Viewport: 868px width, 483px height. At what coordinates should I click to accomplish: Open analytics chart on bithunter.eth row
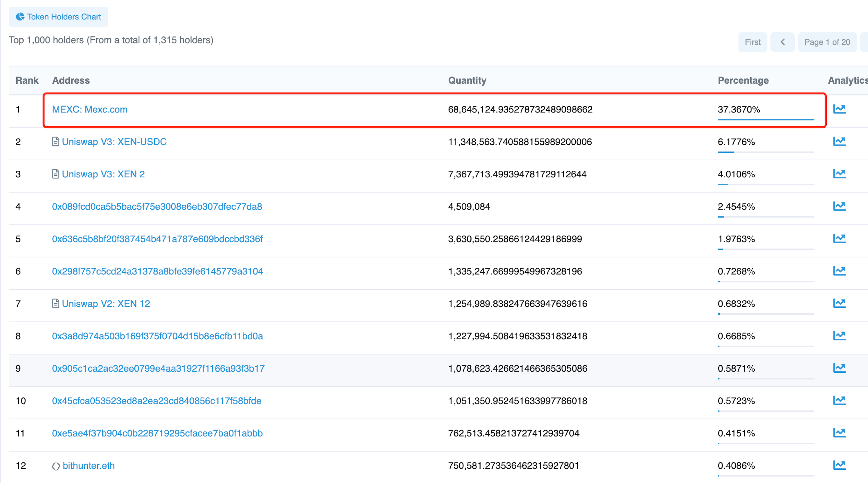(840, 465)
